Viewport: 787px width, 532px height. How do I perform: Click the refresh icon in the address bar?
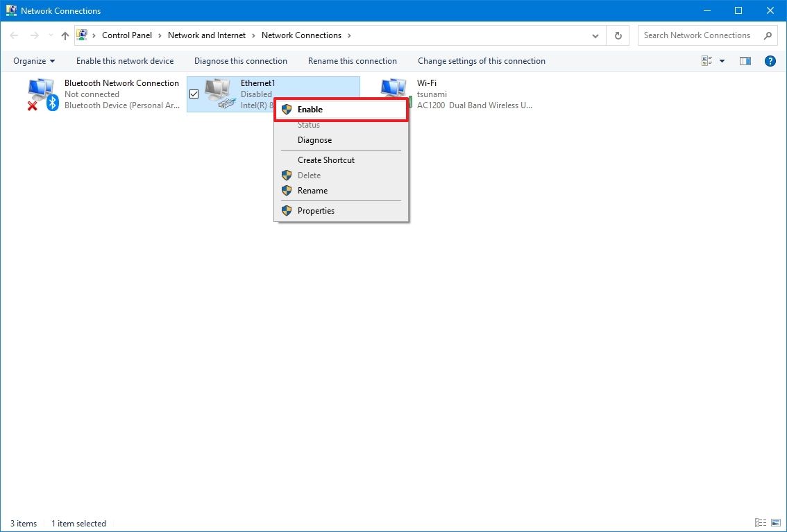pos(617,35)
